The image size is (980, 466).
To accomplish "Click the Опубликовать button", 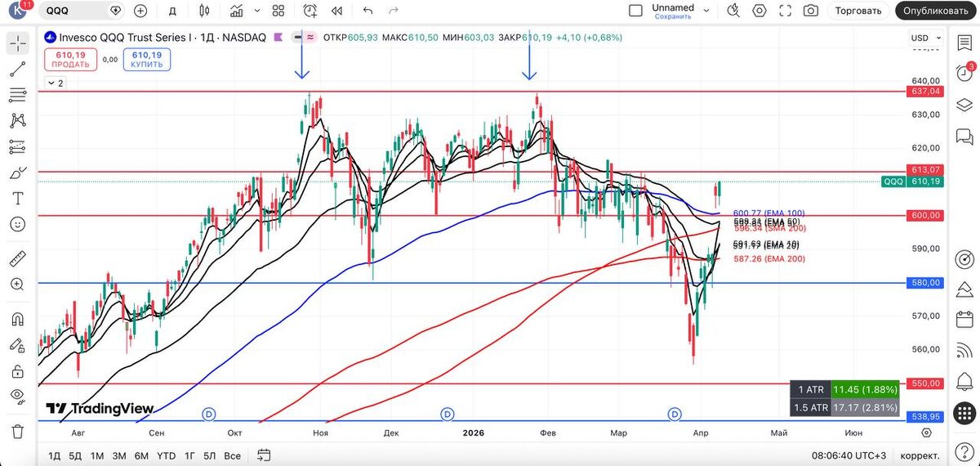I will coord(937,11).
